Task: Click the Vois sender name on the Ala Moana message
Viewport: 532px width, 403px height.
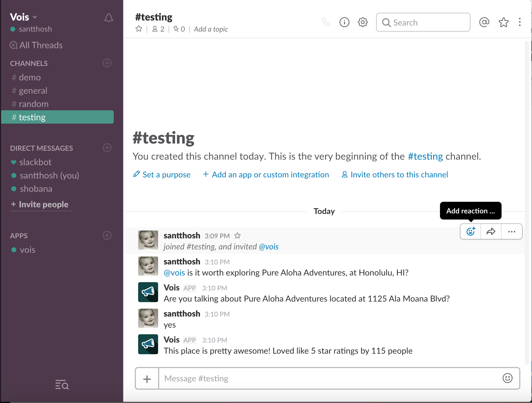Action: click(x=171, y=288)
